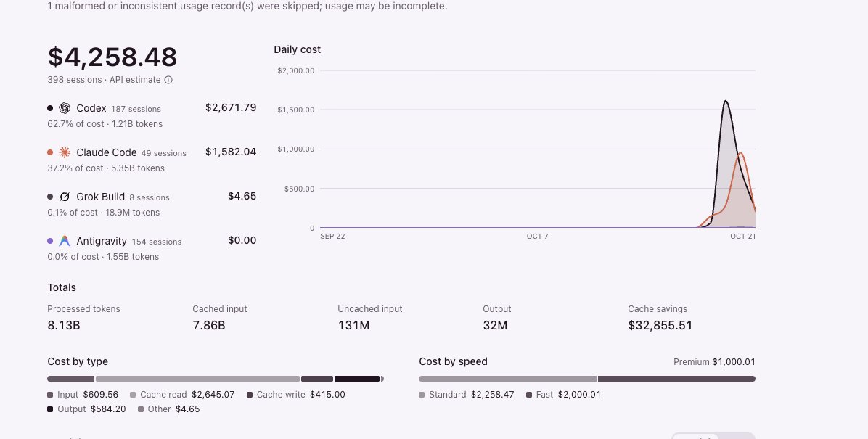Image resolution: width=868 pixels, height=439 pixels.
Task: Click '154 sessions' next to Antigravity
Action: coord(157,242)
